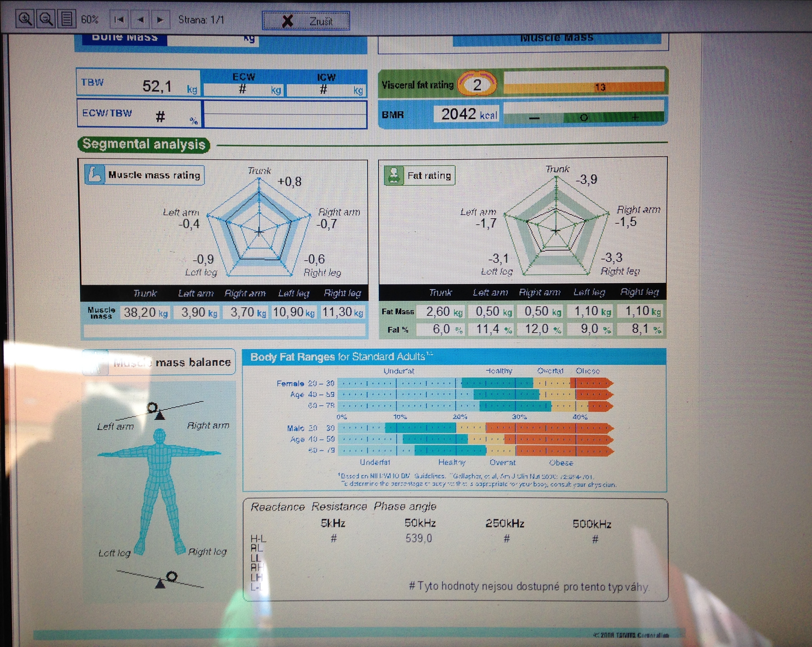
Task: Select the TBW value 52,1 kg
Action: tap(169, 87)
